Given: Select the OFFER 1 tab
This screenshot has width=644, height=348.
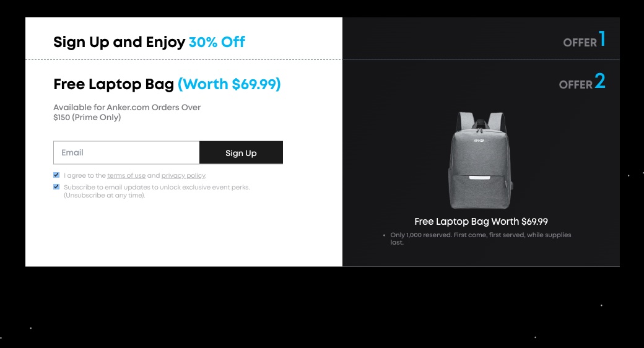Looking at the screenshot, I should pyautogui.click(x=481, y=38).
